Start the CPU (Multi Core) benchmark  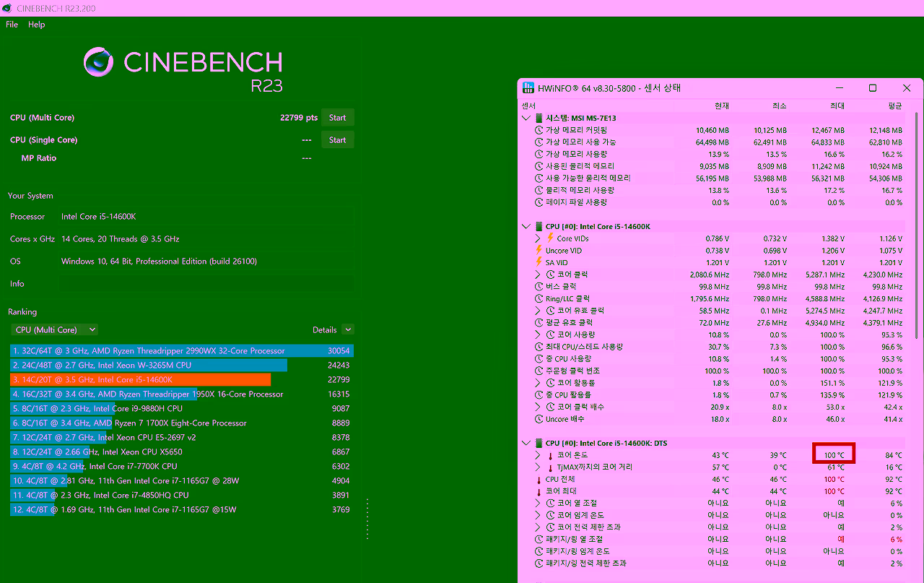tap(337, 118)
